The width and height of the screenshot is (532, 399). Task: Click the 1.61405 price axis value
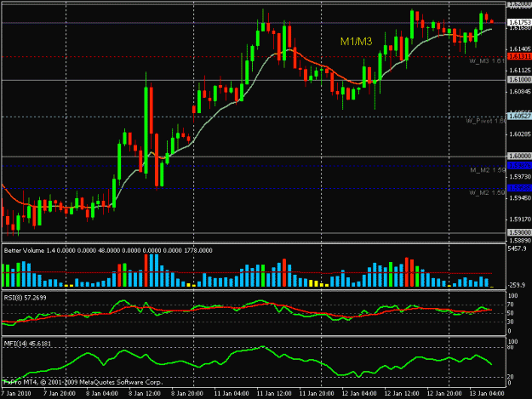pyautogui.click(x=520, y=49)
